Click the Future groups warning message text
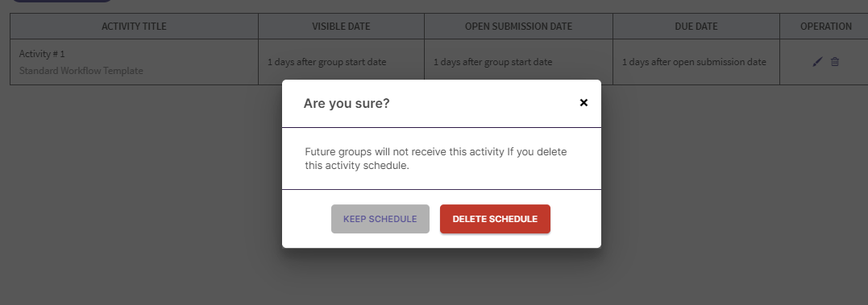This screenshot has width=868, height=305. 436,159
